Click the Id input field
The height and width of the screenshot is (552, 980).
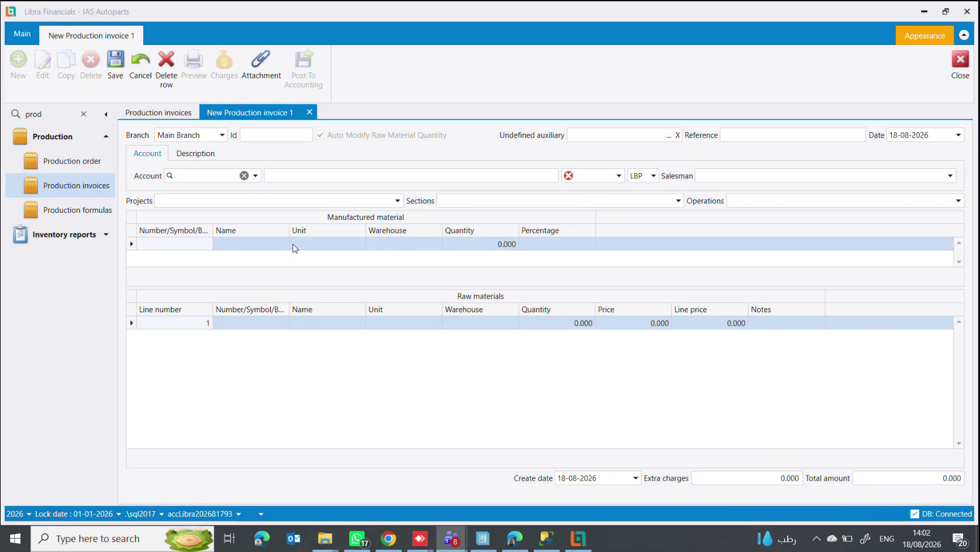[x=276, y=135]
